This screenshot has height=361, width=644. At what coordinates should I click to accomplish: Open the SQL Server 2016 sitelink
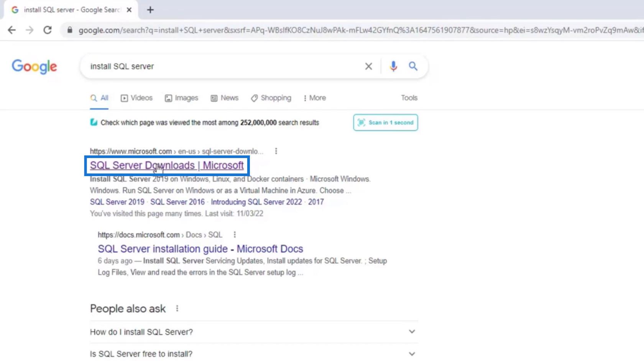177,202
